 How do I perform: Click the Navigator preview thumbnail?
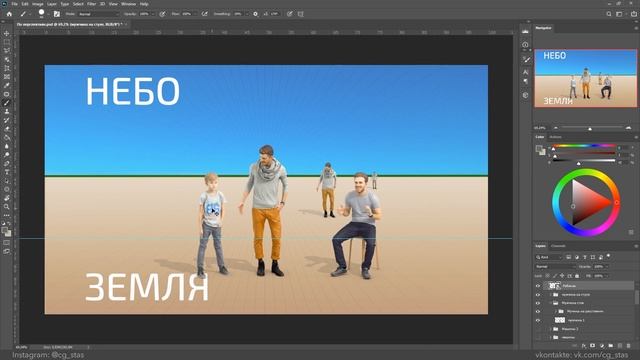click(585, 78)
